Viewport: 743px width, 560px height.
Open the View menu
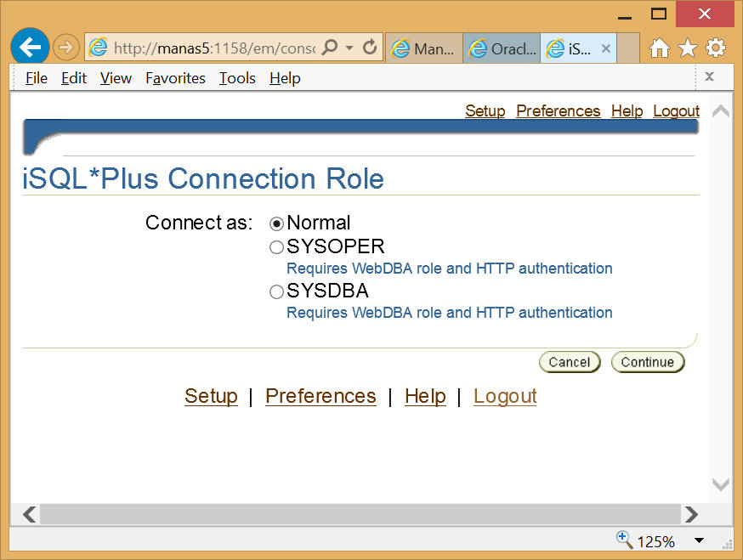click(116, 77)
